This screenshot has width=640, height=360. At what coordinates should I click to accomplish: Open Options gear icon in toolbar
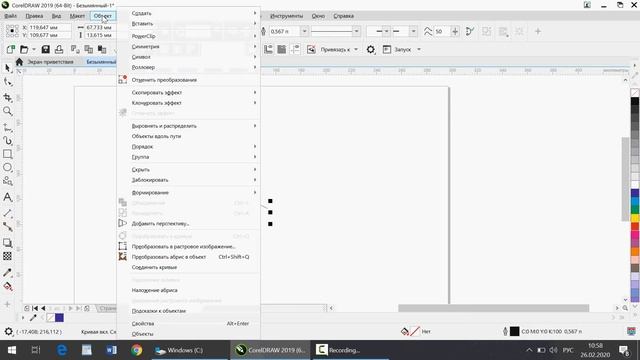coord(370,49)
